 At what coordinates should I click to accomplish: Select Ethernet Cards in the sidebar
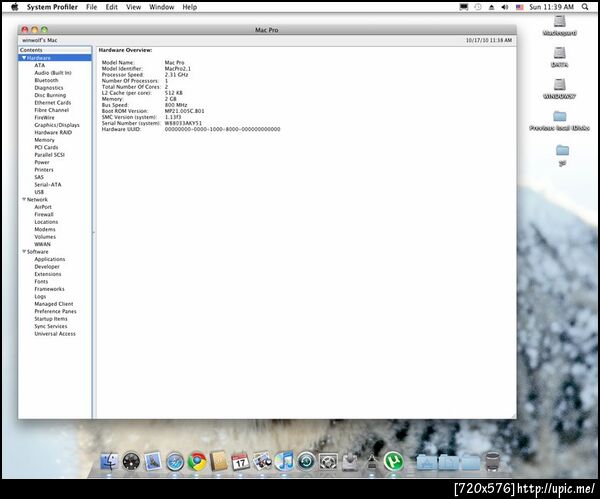tap(53, 103)
